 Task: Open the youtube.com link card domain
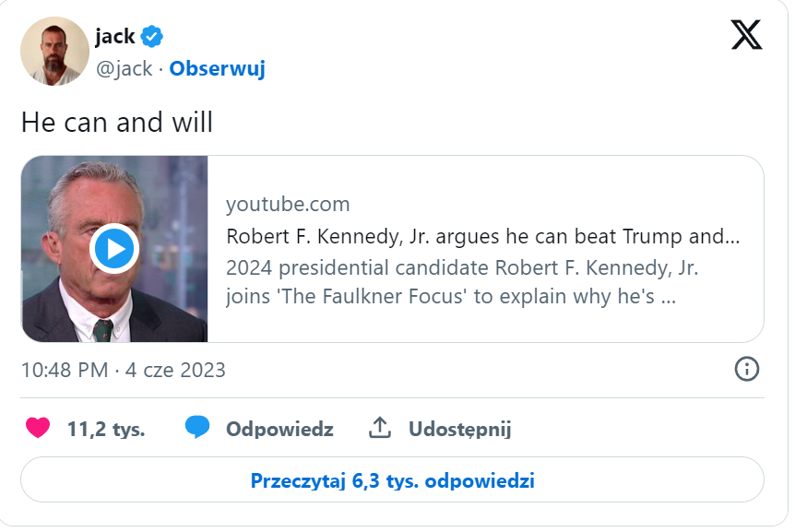click(288, 204)
